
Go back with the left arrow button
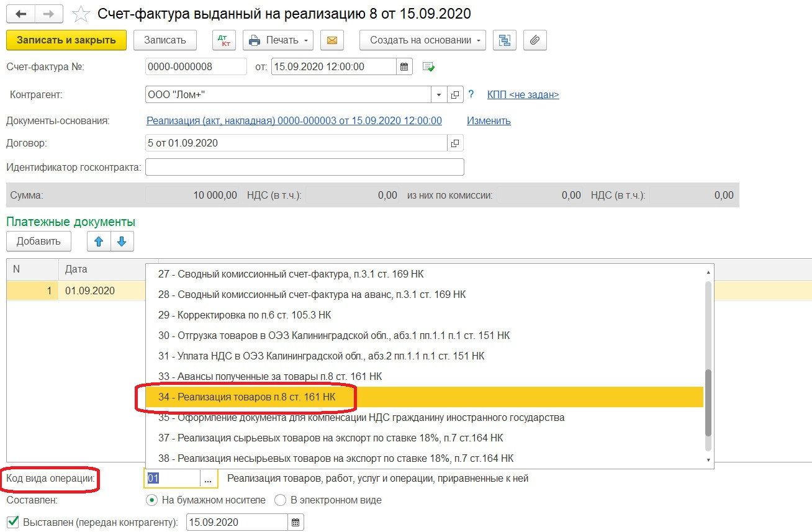(20, 14)
